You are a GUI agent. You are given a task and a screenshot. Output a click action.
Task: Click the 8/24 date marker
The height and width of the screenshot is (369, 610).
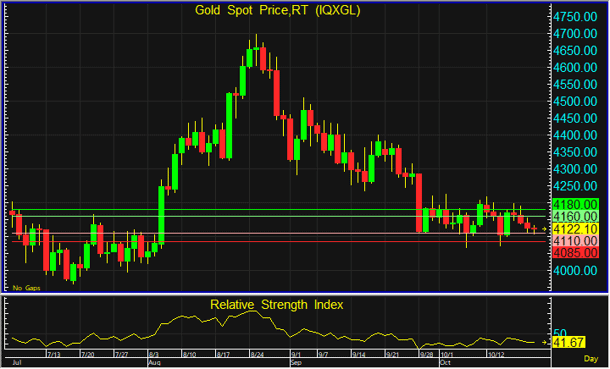tap(258, 355)
